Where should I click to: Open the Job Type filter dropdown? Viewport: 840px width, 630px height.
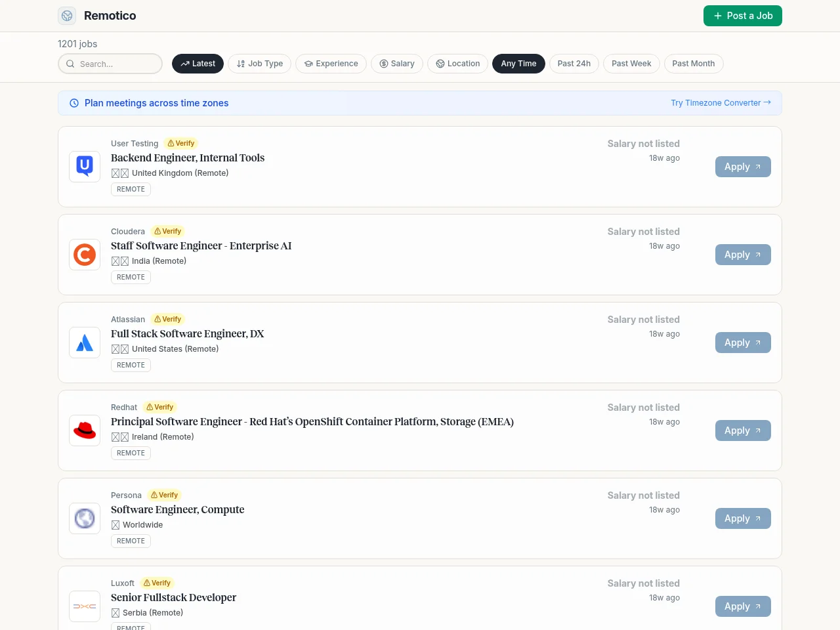(x=260, y=64)
